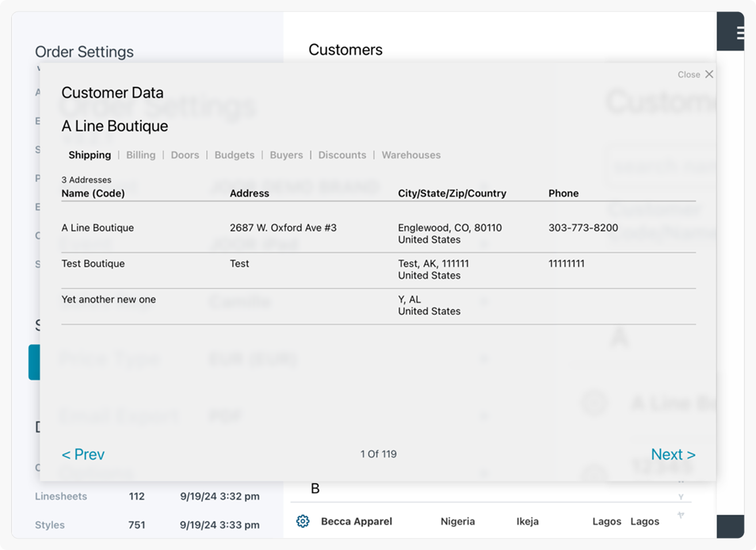Click the Styles data row
Screen dimensions: 756x550
click(50, 525)
